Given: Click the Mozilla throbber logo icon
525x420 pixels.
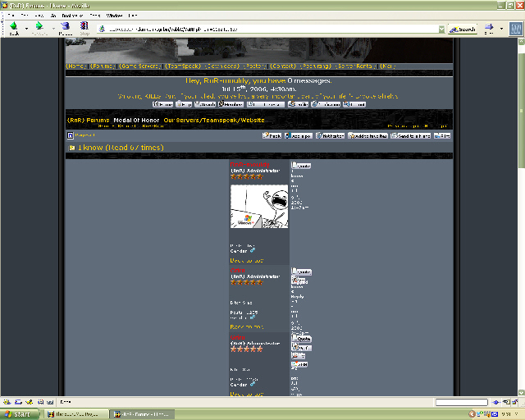Looking at the screenshot, I should pos(514,29).
